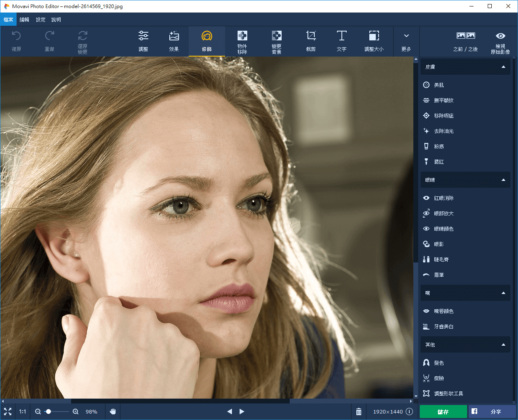
Task: Toggle fullscreen mode icon at the bottom left
Action: [8, 412]
